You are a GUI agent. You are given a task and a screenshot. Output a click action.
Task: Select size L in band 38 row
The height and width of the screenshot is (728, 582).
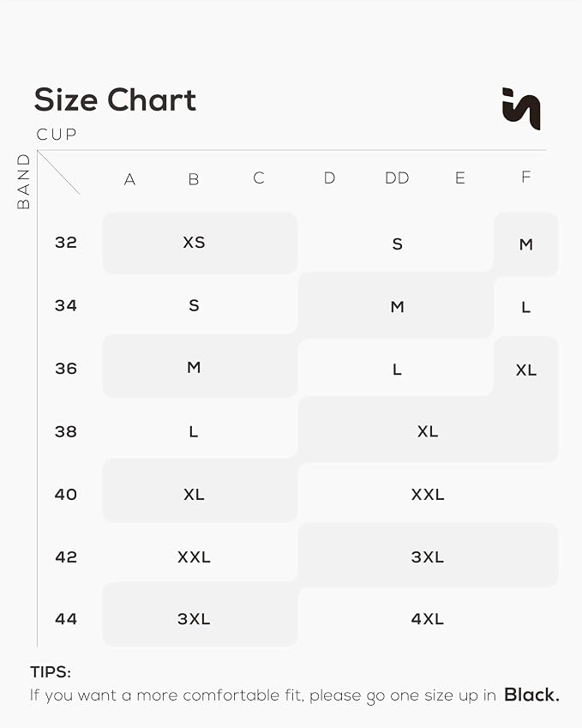coord(200,431)
